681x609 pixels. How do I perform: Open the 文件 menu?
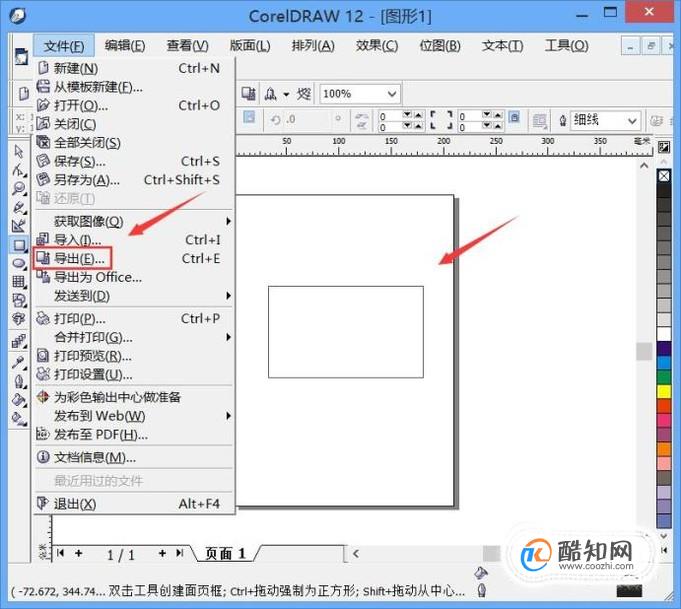(64, 46)
